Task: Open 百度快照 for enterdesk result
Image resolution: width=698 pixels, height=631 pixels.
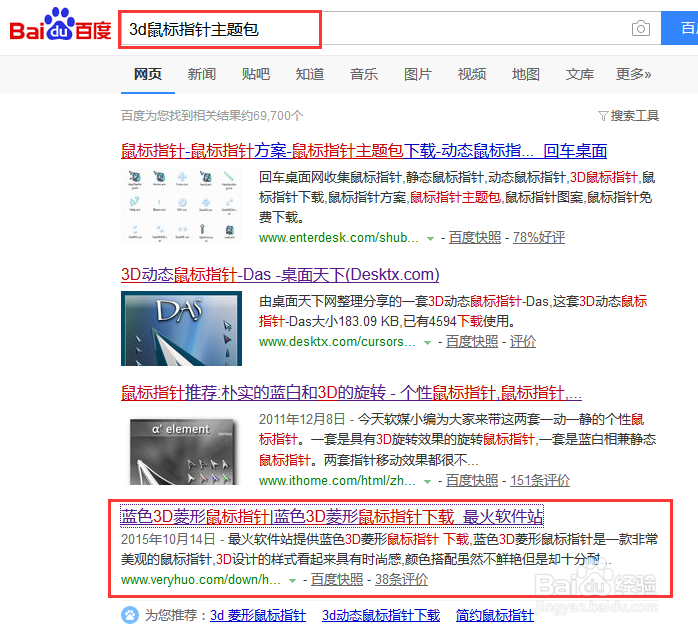Action: tap(475, 238)
